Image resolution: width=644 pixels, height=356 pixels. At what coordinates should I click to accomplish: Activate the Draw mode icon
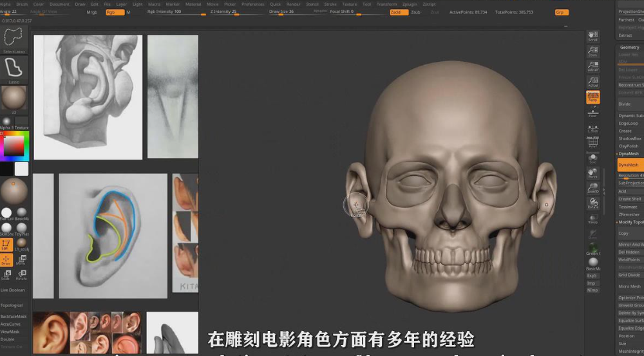tap(6, 260)
